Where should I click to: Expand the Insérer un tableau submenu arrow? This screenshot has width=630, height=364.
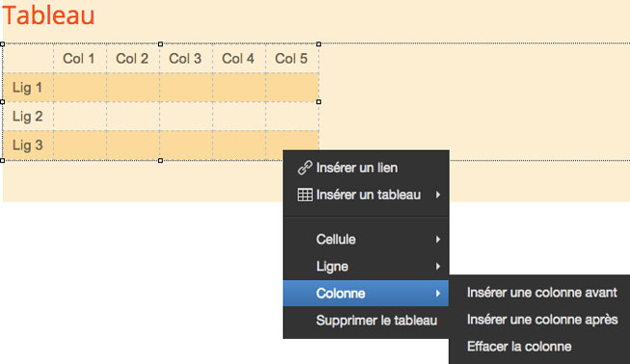pos(438,195)
